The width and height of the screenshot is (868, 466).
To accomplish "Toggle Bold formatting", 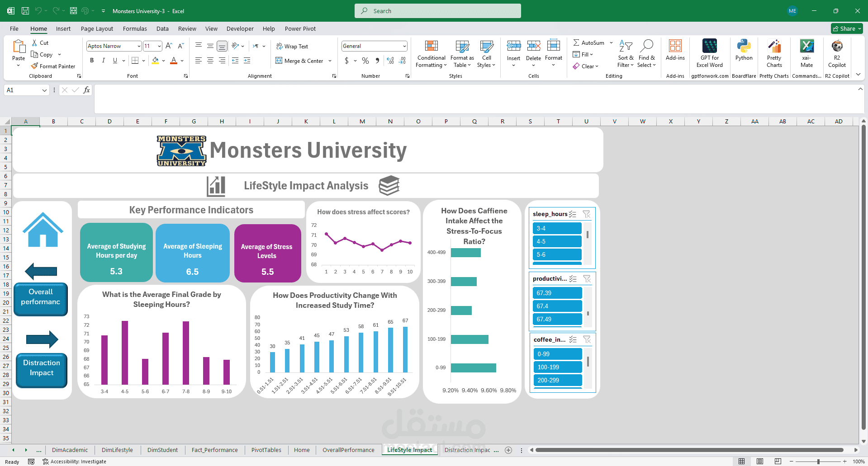I will pyautogui.click(x=92, y=60).
